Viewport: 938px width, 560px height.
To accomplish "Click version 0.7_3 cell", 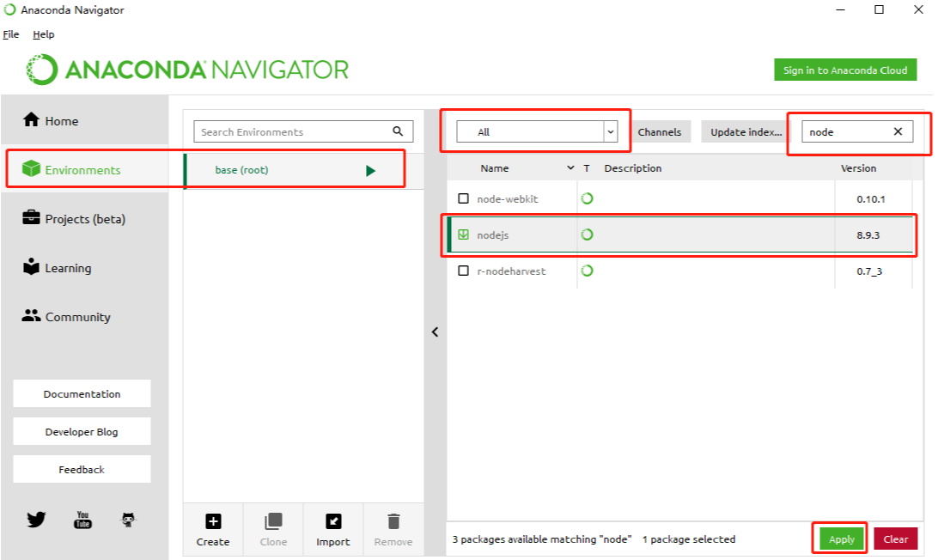I will tap(869, 271).
